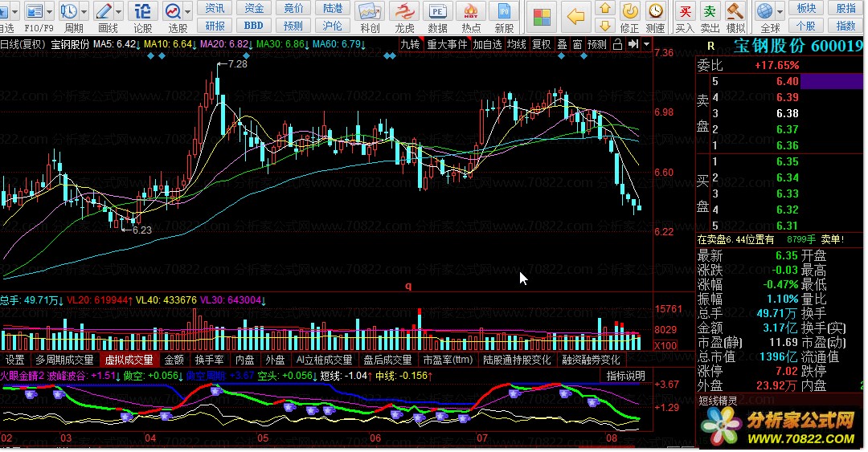The width and height of the screenshot is (868, 452).
Task: Click the 设置 settings button
Action: (15, 360)
